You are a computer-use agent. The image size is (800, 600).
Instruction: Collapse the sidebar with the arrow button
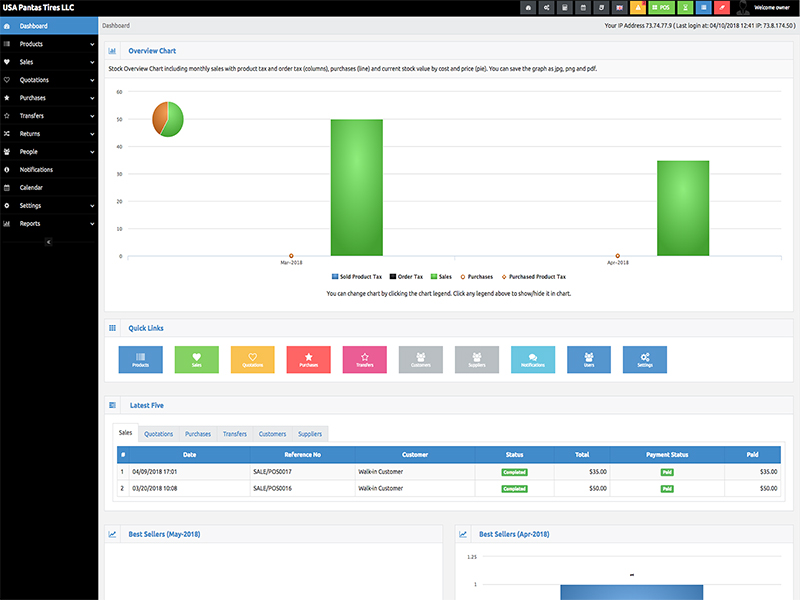coord(49,242)
